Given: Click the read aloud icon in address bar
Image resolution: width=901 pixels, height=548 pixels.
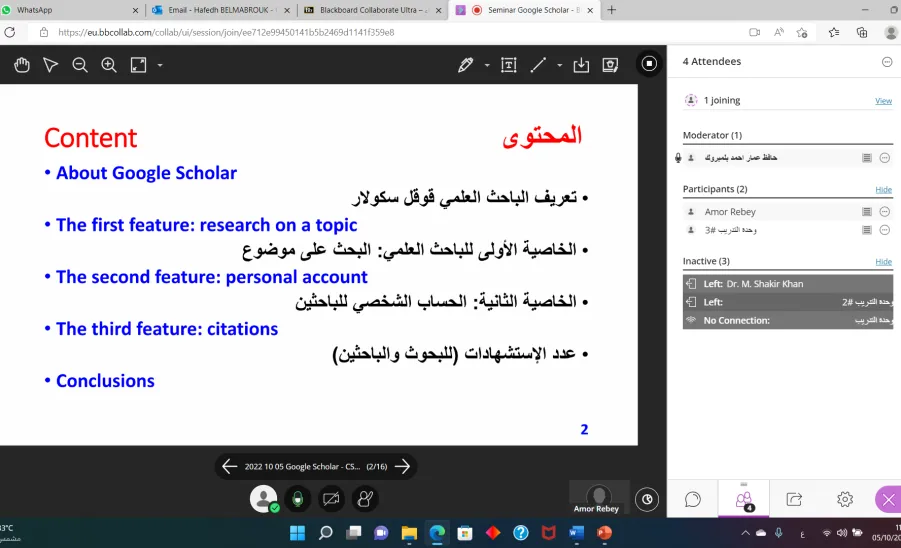Looking at the screenshot, I should pyautogui.click(x=779, y=33).
